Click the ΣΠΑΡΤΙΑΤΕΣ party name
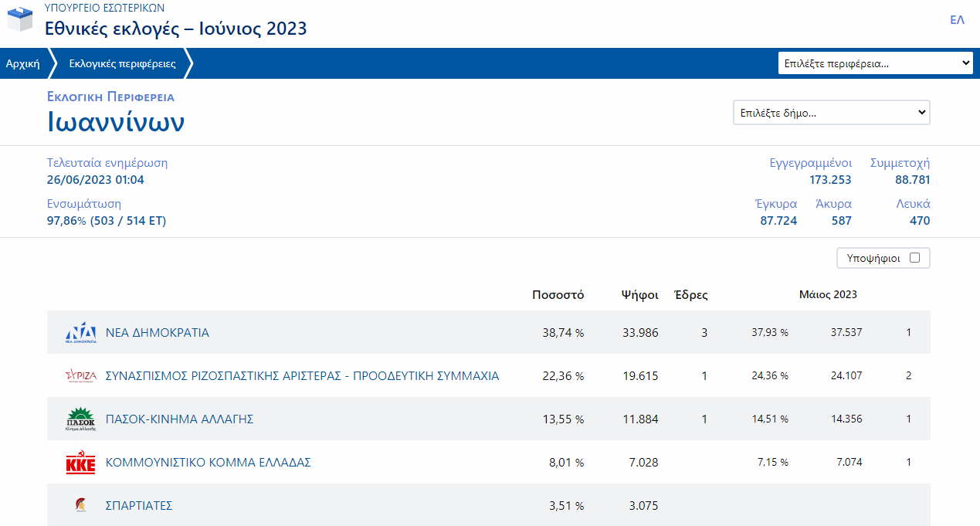 click(x=139, y=506)
